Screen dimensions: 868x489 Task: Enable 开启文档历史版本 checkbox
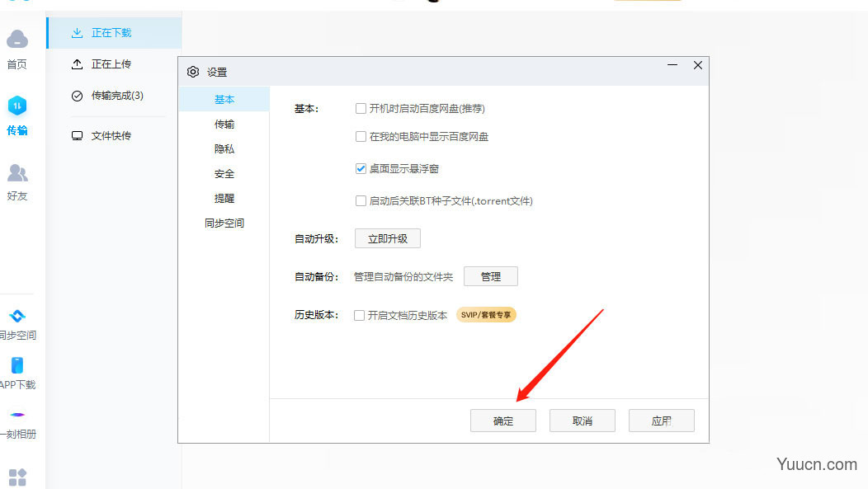click(x=359, y=315)
